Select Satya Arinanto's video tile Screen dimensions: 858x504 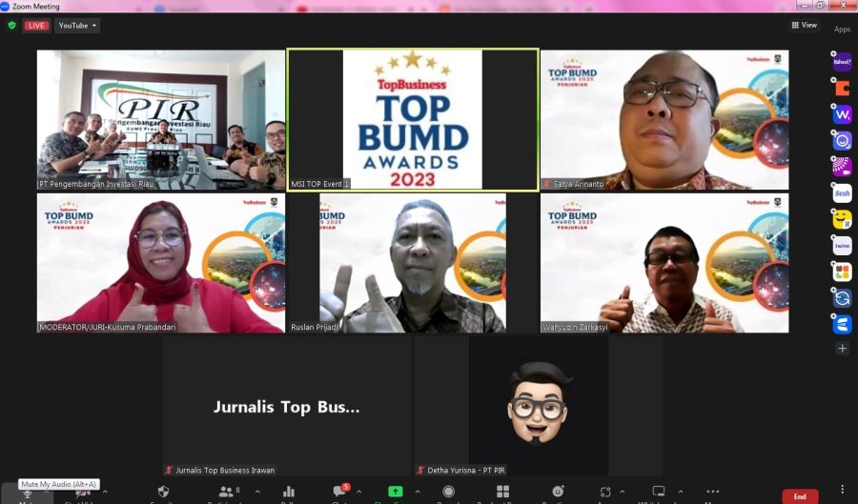coord(664,120)
